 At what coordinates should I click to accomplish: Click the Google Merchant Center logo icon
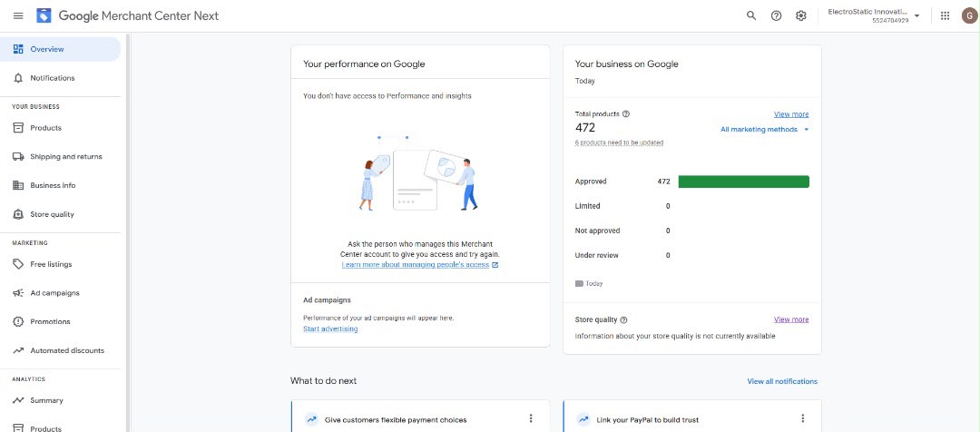[x=44, y=15]
